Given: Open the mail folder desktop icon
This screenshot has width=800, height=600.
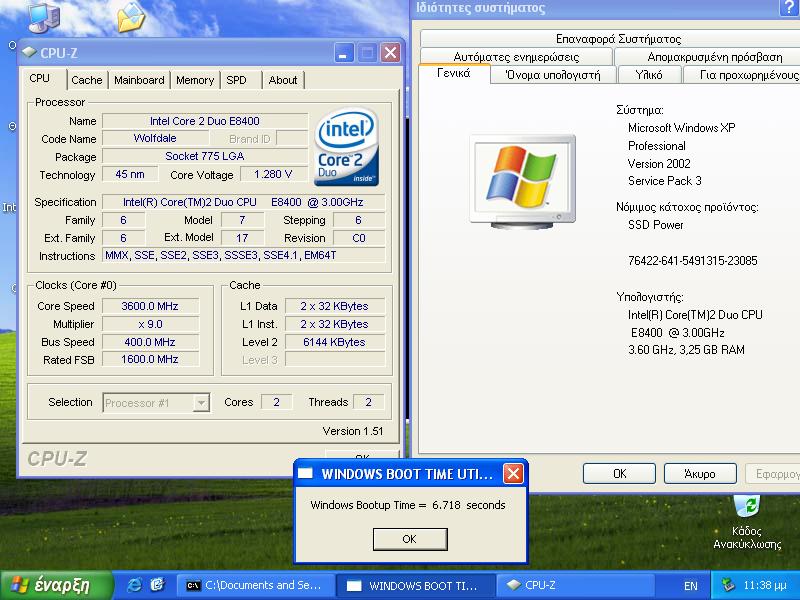Looking at the screenshot, I should pyautogui.click(x=131, y=18).
